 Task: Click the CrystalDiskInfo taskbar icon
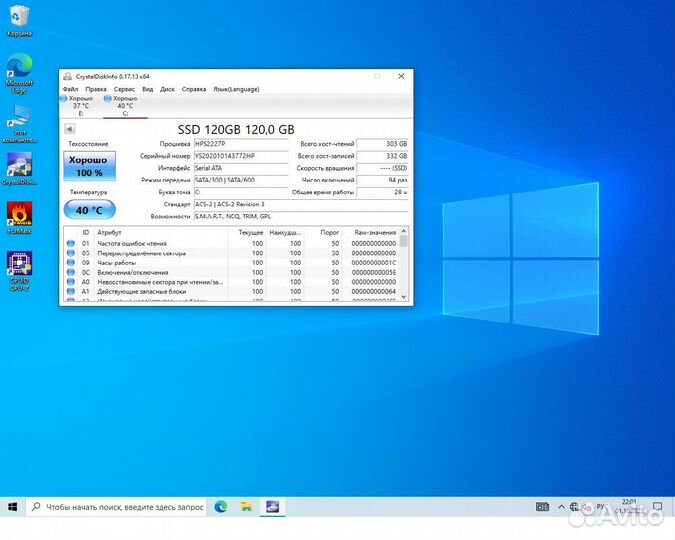[272, 507]
